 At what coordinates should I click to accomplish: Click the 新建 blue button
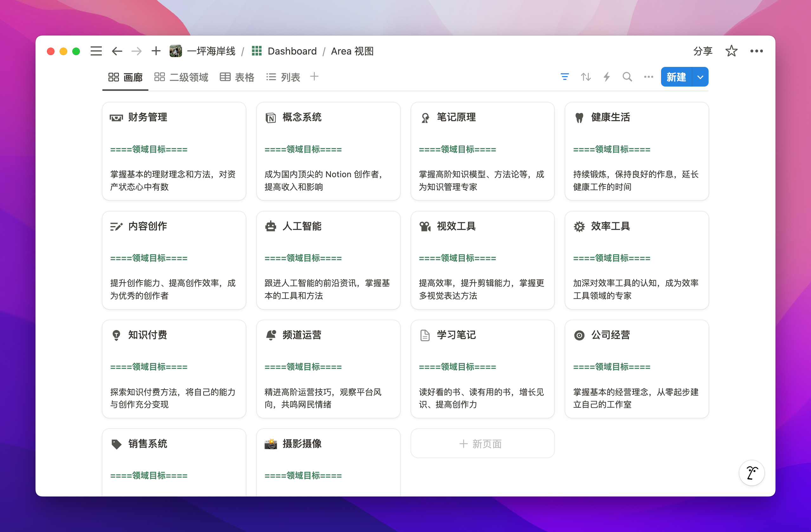(x=676, y=77)
